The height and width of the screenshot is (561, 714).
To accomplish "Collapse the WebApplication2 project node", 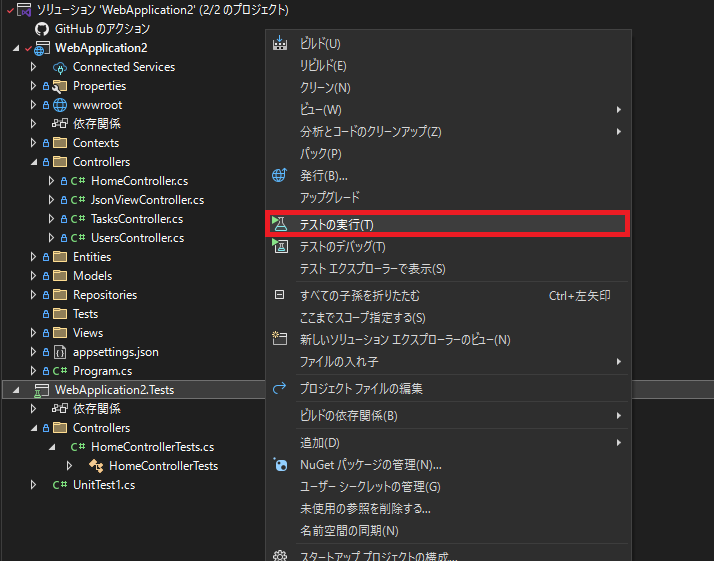I will [16, 48].
